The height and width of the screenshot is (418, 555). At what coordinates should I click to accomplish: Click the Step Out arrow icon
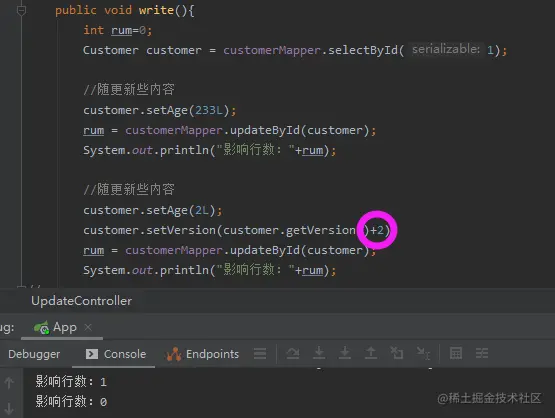[371, 353]
